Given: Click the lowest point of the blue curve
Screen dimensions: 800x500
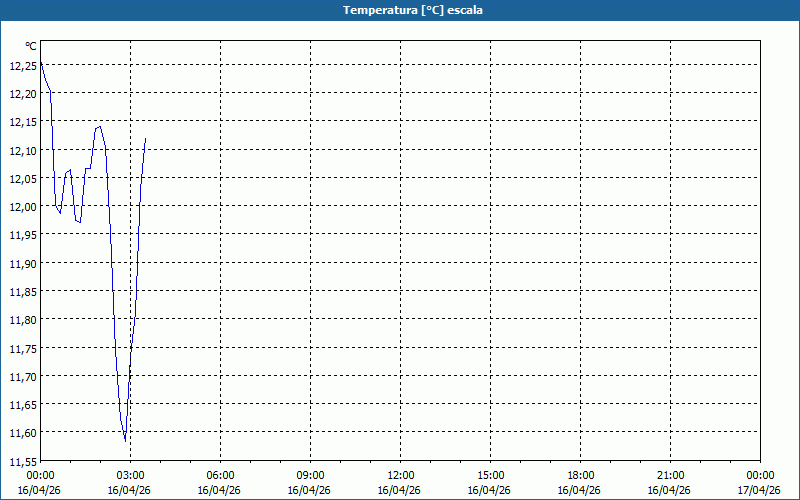Looking at the screenshot, I should pyautogui.click(x=125, y=440).
